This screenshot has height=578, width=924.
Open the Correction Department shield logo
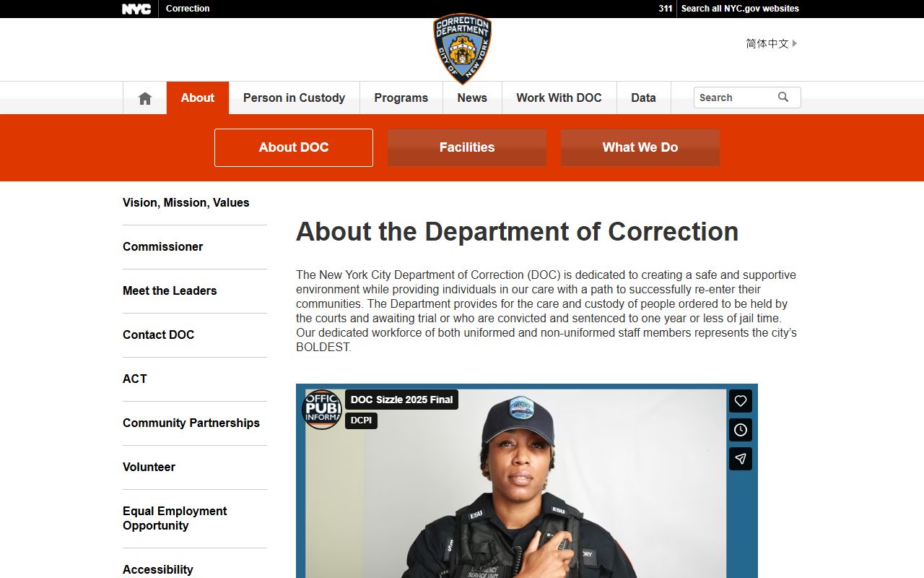(462, 49)
